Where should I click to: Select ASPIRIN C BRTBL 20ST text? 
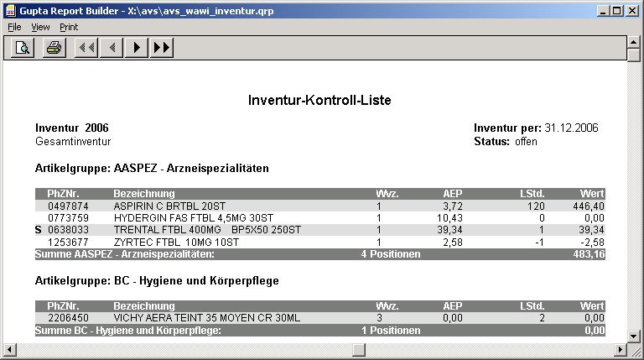169,206
